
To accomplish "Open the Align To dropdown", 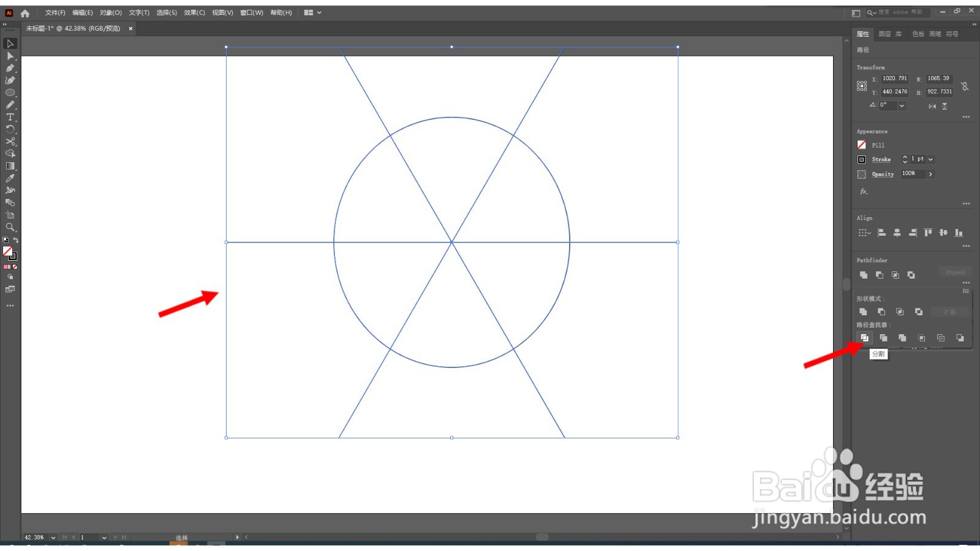I will click(x=864, y=233).
